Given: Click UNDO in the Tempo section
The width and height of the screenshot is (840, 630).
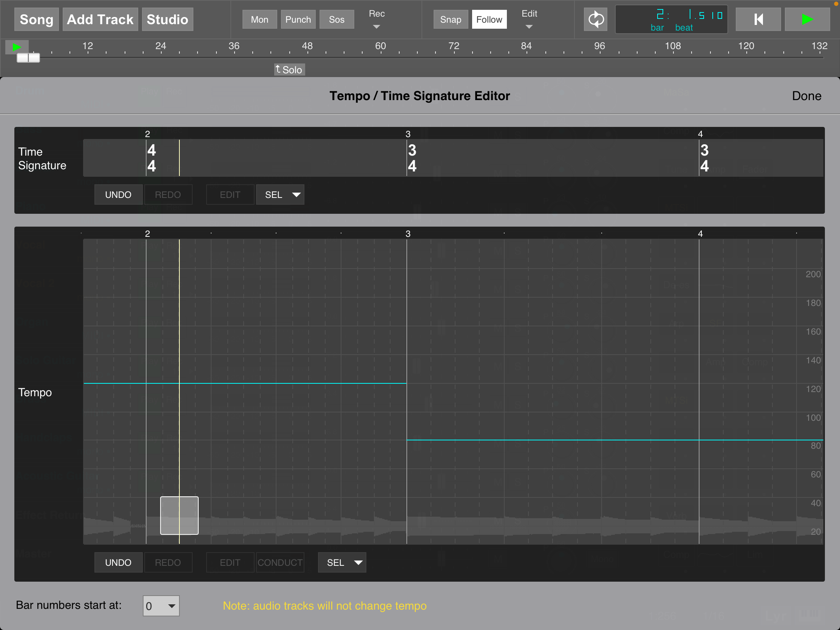Looking at the screenshot, I should (x=118, y=562).
